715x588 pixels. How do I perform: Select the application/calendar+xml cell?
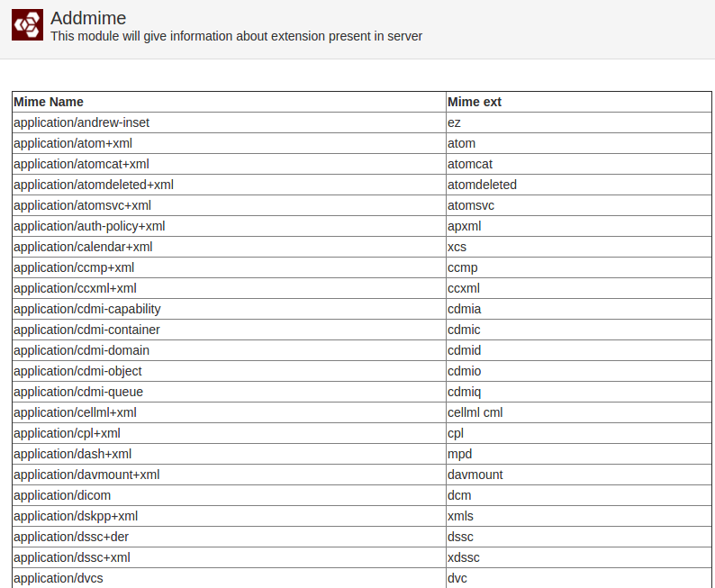(x=229, y=247)
